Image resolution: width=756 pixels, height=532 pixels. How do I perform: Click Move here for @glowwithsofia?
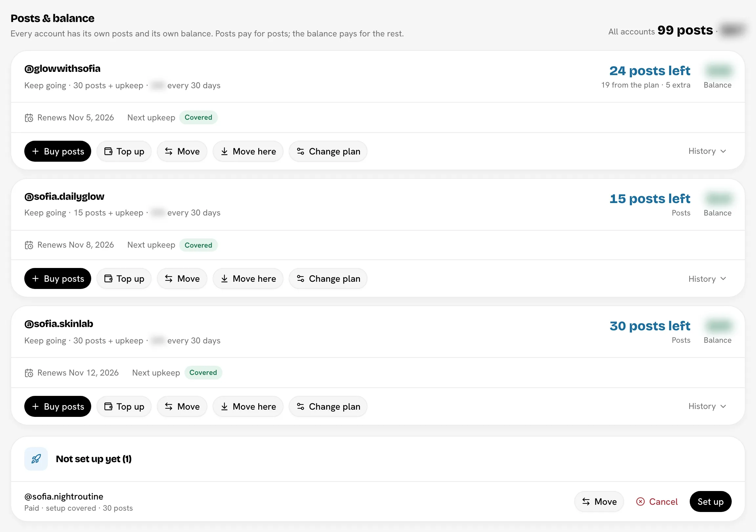(x=248, y=151)
